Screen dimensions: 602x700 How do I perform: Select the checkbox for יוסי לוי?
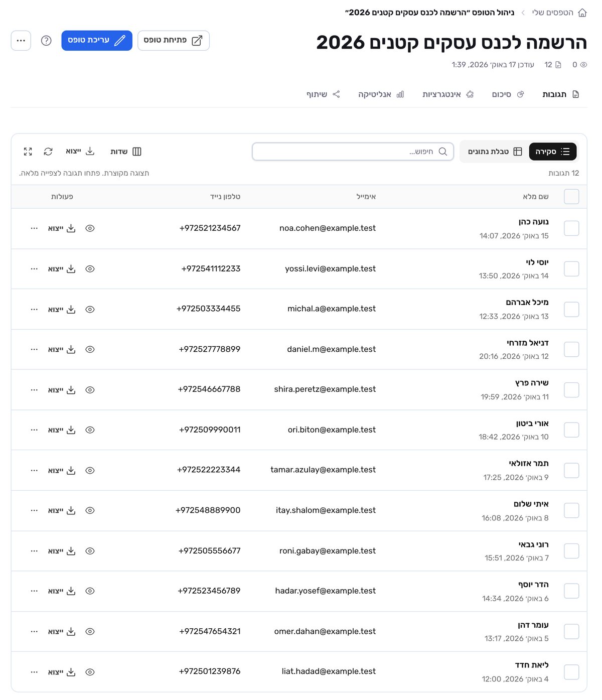(571, 269)
